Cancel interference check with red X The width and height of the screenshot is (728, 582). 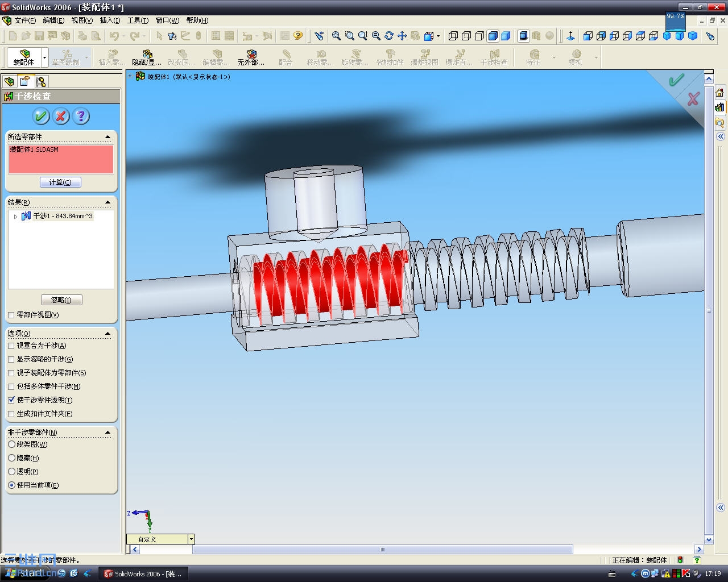[x=61, y=117]
